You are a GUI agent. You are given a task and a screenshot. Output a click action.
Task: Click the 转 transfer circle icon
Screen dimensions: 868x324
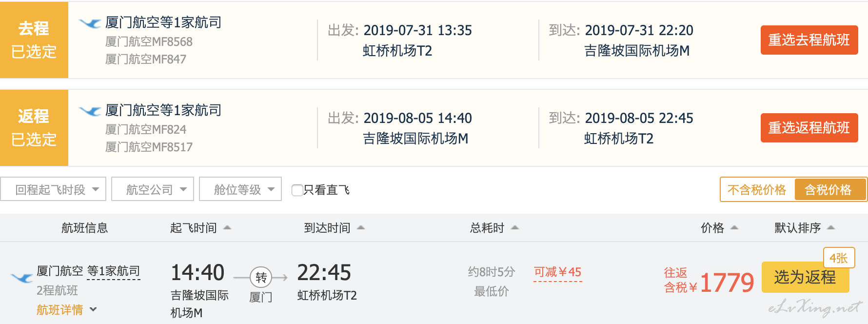[x=261, y=277]
